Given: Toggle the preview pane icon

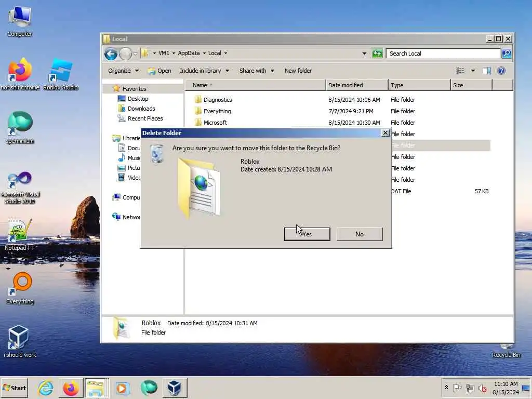Looking at the screenshot, I should coord(487,71).
